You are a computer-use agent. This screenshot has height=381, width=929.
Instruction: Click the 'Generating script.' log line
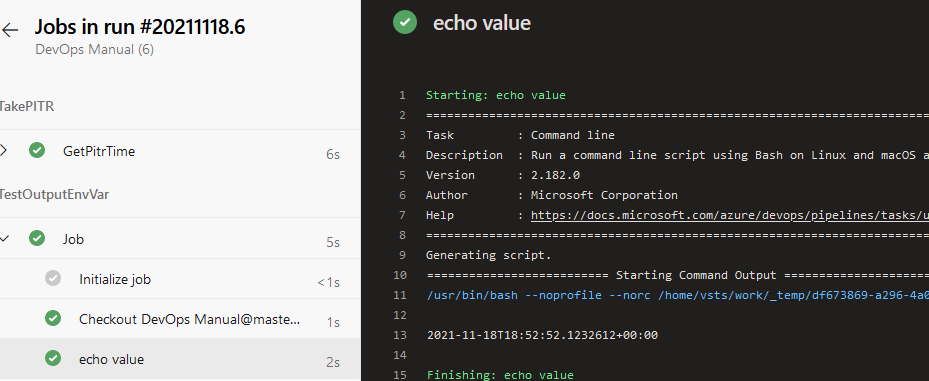[x=488, y=255]
